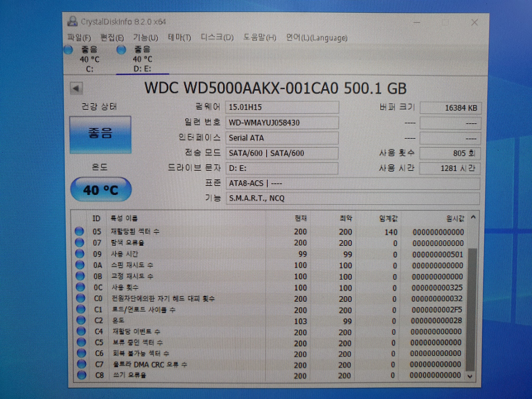Open the 테마(T) menu
The image size is (532, 399).
(x=179, y=38)
